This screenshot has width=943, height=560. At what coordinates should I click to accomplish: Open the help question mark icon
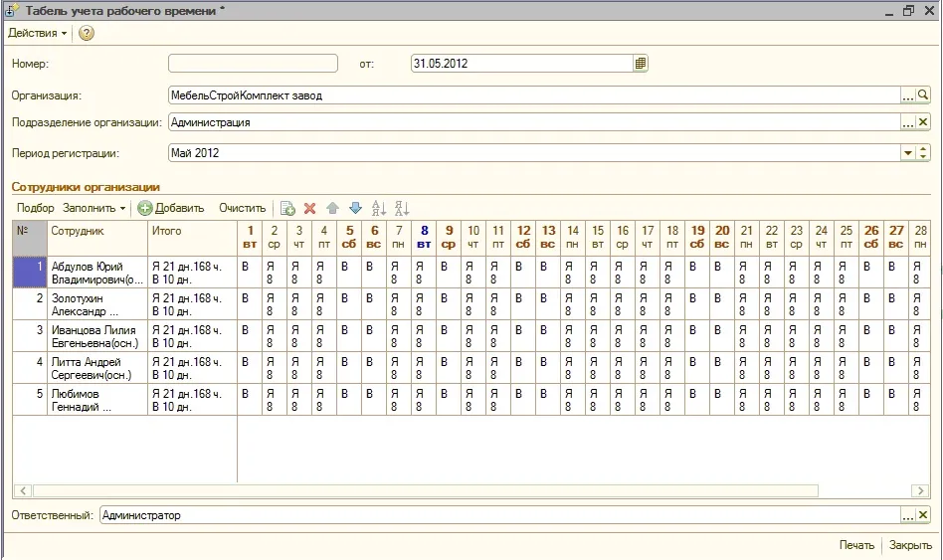point(87,33)
